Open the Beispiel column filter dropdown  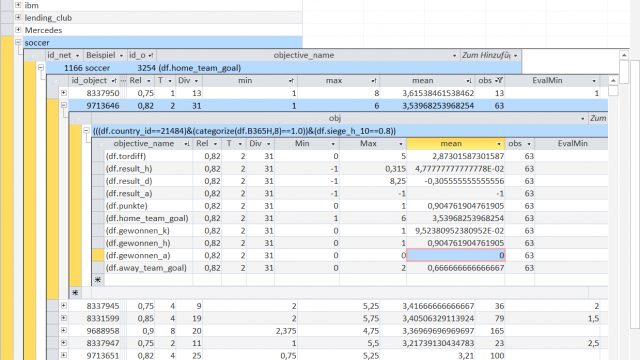tap(121, 56)
